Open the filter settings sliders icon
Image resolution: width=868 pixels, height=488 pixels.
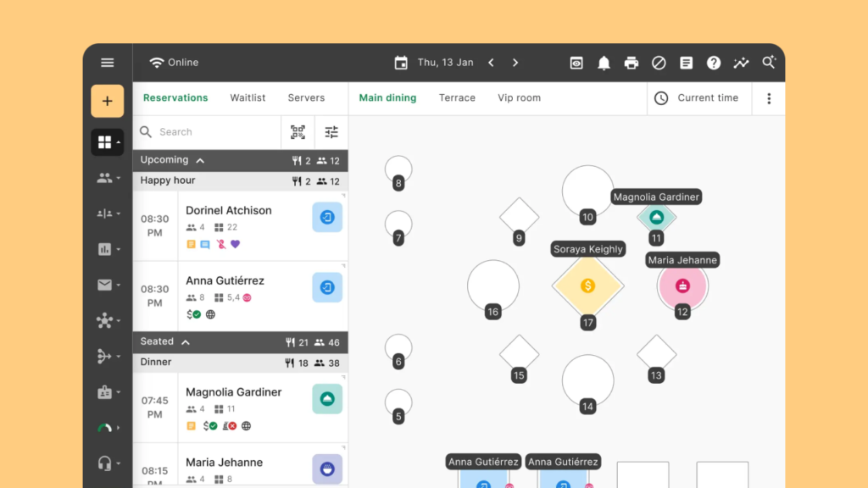[331, 132]
